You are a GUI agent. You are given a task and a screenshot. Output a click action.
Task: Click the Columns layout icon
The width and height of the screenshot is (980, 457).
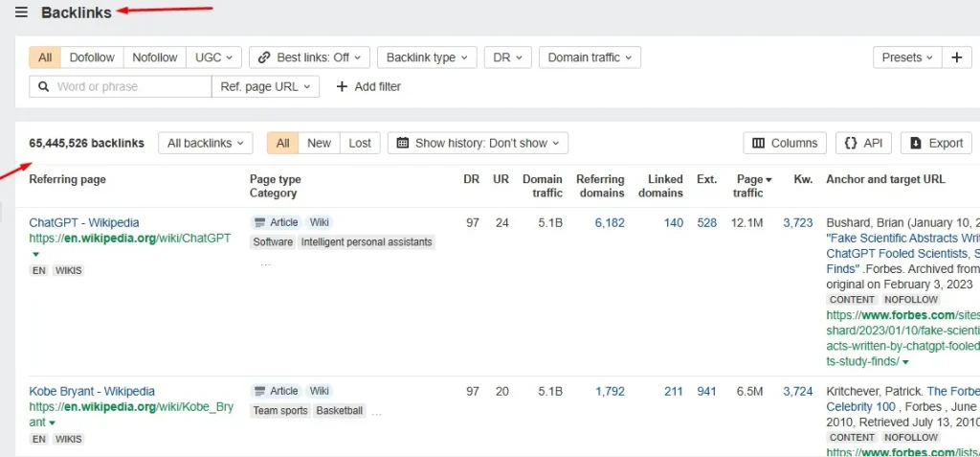758,143
